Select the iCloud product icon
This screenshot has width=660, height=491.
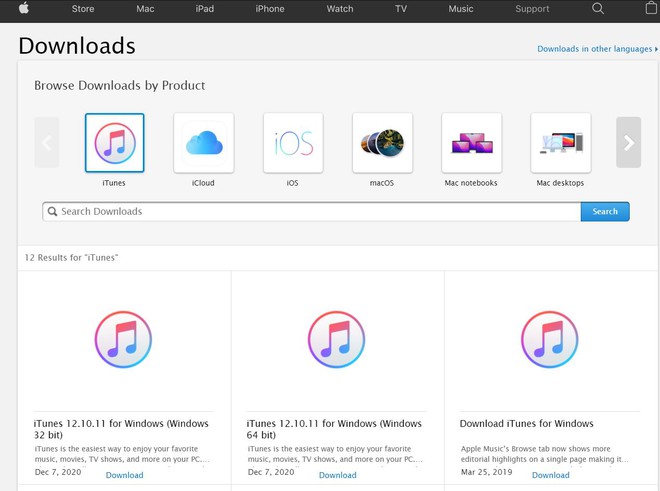point(204,143)
